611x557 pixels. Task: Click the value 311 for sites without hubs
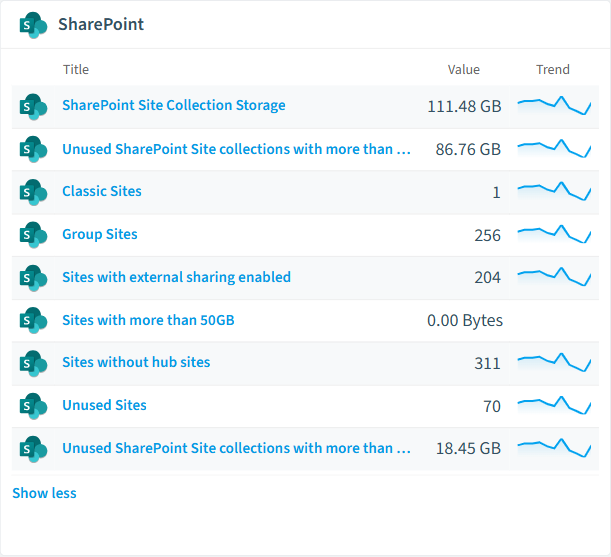coord(487,363)
